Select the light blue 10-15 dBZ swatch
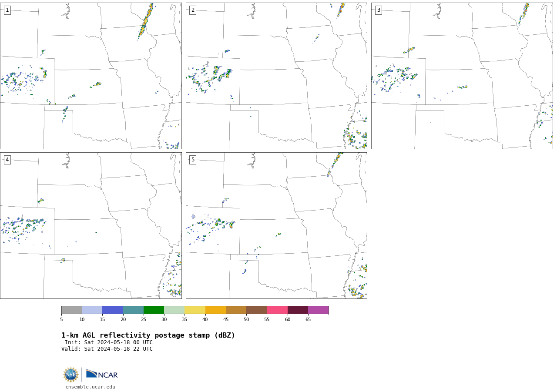 (92, 310)
